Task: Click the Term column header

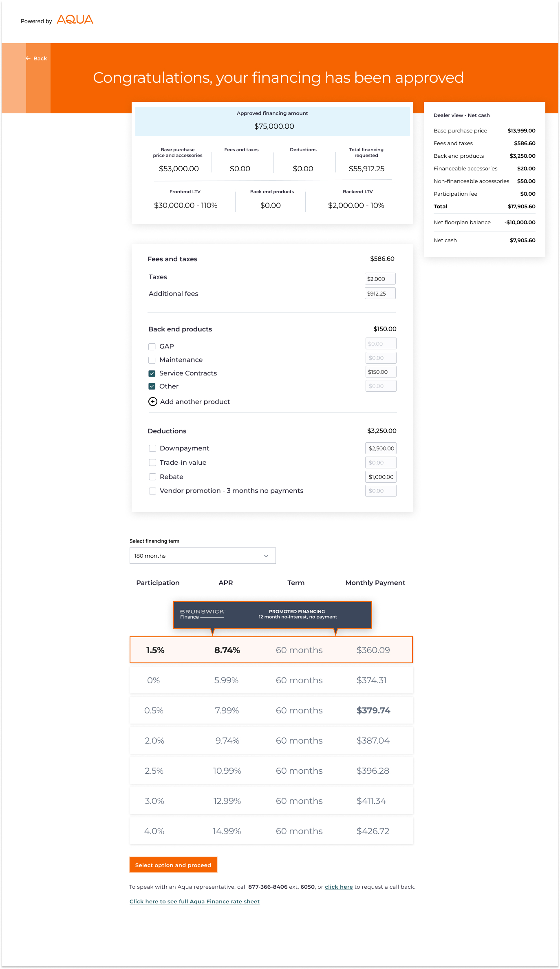Action: [296, 583]
